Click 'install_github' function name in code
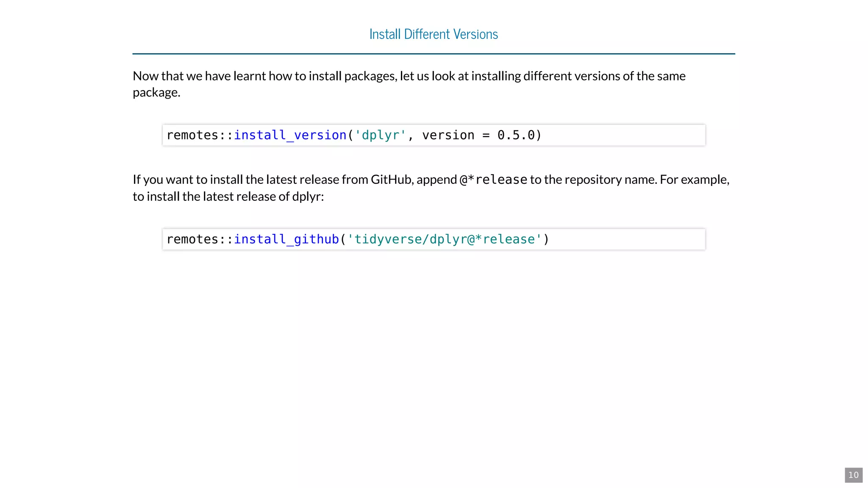868x488 pixels. point(287,239)
